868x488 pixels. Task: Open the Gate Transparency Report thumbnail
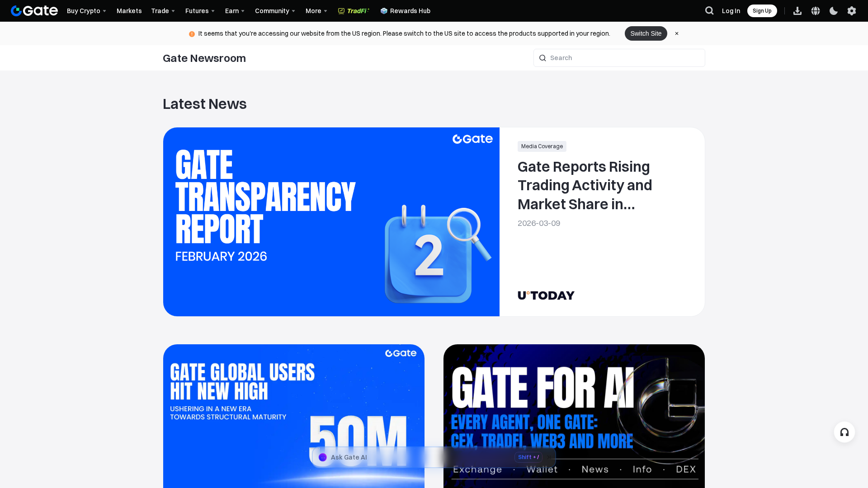[331, 221]
